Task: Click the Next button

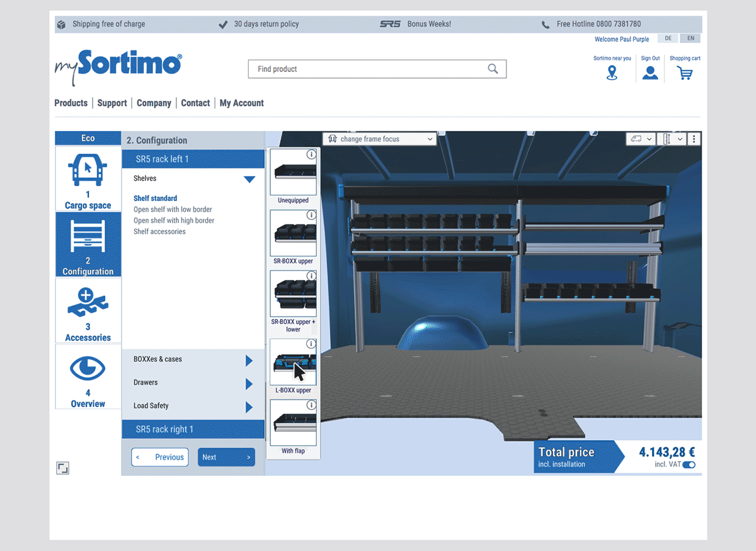Action: [226, 457]
